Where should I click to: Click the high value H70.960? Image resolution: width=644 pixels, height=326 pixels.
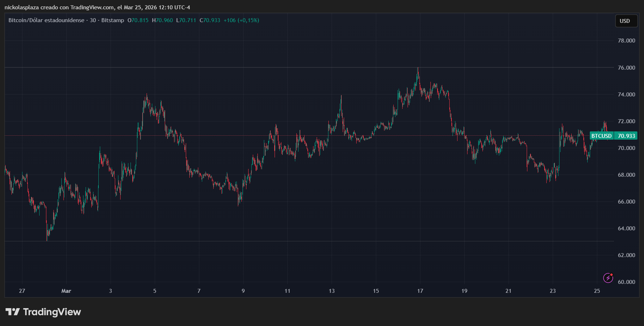pos(162,20)
